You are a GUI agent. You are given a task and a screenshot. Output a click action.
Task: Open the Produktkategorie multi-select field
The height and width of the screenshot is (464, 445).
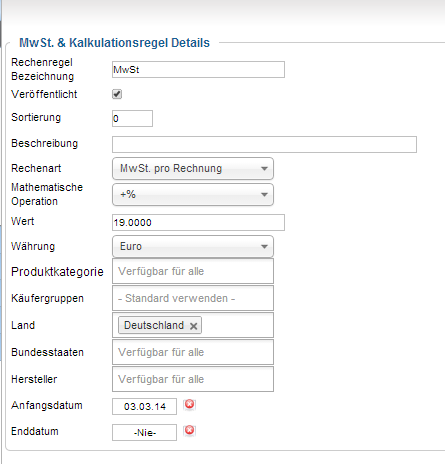[193, 271]
